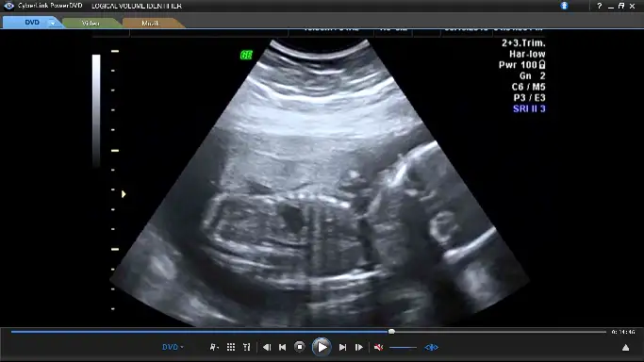
Task: Open the help question mark icon
Action: point(600,6)
